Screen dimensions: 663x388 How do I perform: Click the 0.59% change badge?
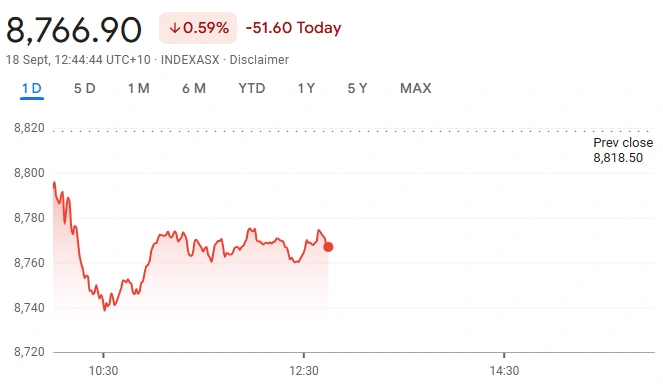(x=198, y=28)
